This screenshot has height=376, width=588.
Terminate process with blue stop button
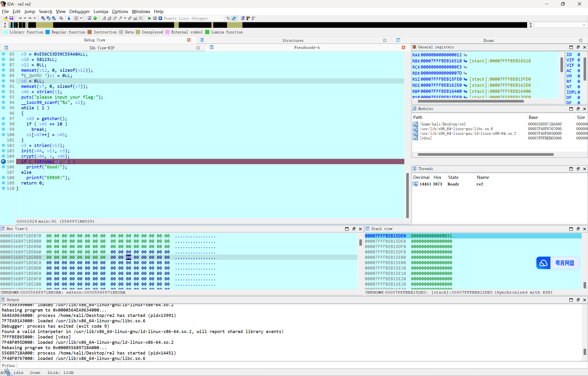(x=160, y=18)
